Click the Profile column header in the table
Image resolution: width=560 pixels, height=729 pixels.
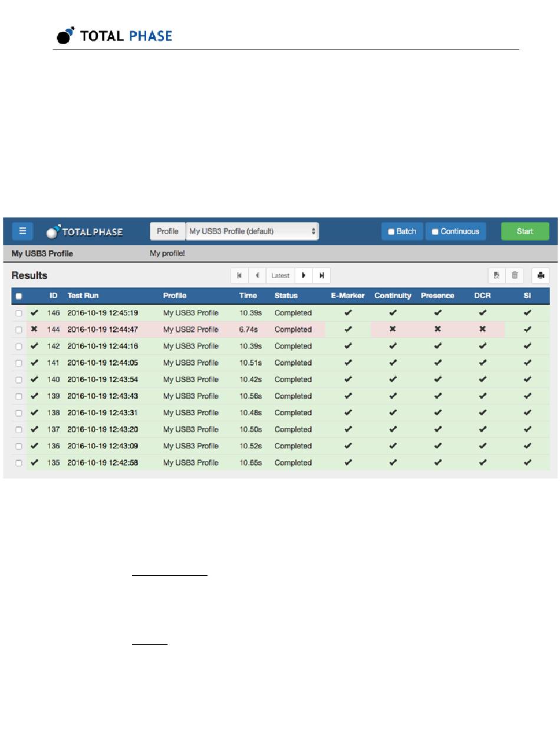(175, 295)
